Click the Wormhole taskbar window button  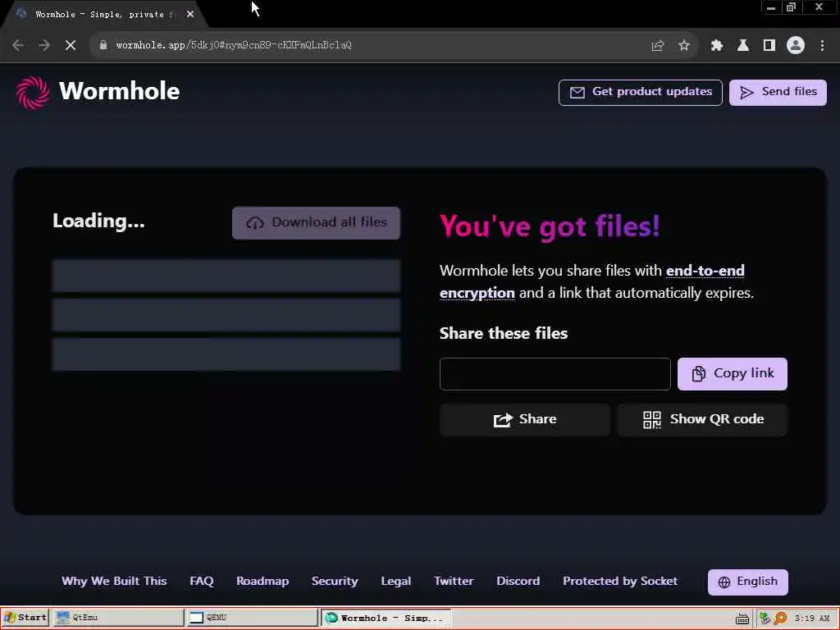(x=386, y=618)
